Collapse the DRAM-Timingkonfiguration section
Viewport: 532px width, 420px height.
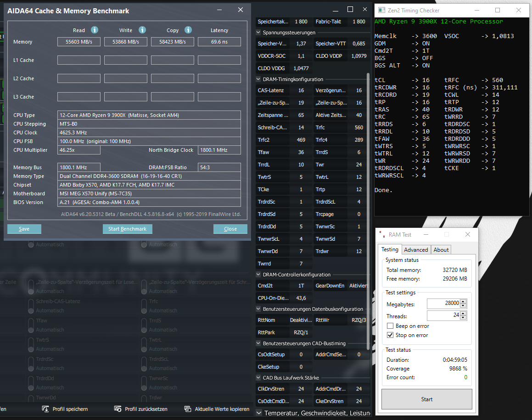click(258, 79)
